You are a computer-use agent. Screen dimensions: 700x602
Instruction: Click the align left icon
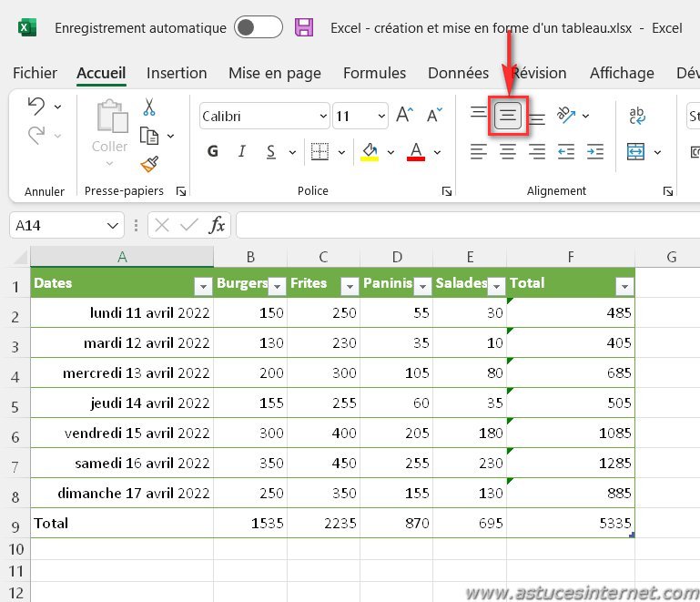tap(479, 152)
